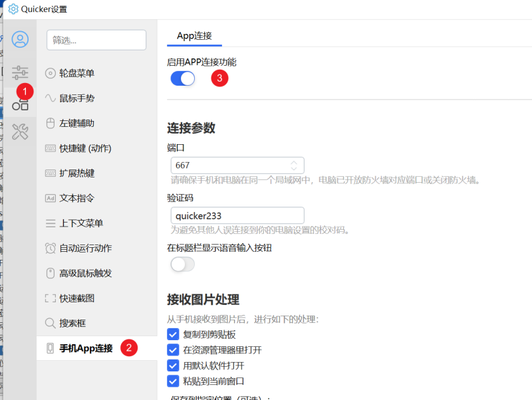This screenshot has height=400, width=532.
Task: Open 左键辅助 settings page
Action: tap(96, 124)
